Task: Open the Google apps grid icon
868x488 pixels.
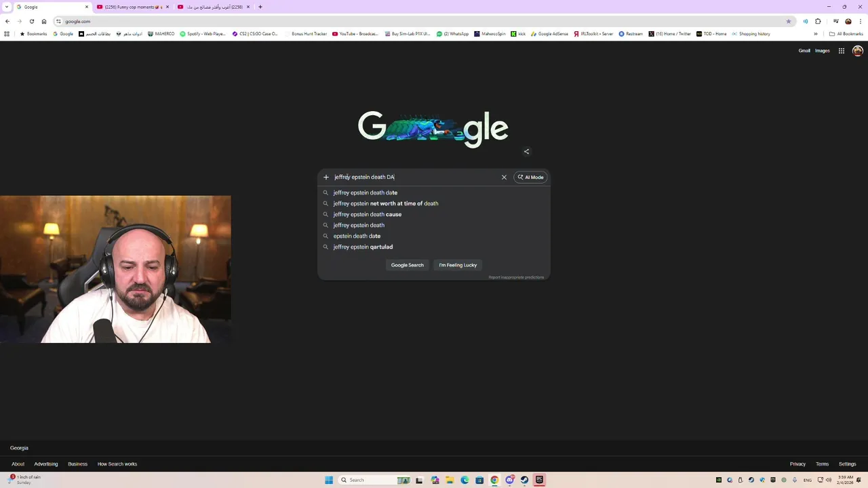Action: point(842,51)
